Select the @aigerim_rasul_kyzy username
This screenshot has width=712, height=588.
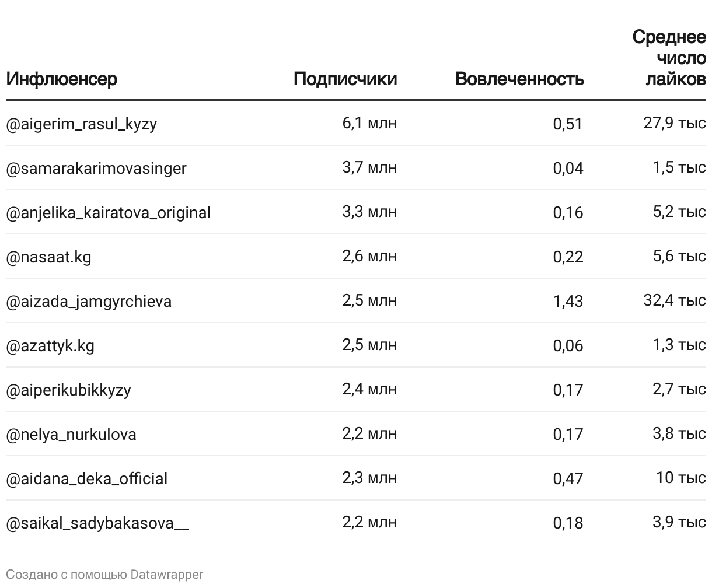pos(82,124)
